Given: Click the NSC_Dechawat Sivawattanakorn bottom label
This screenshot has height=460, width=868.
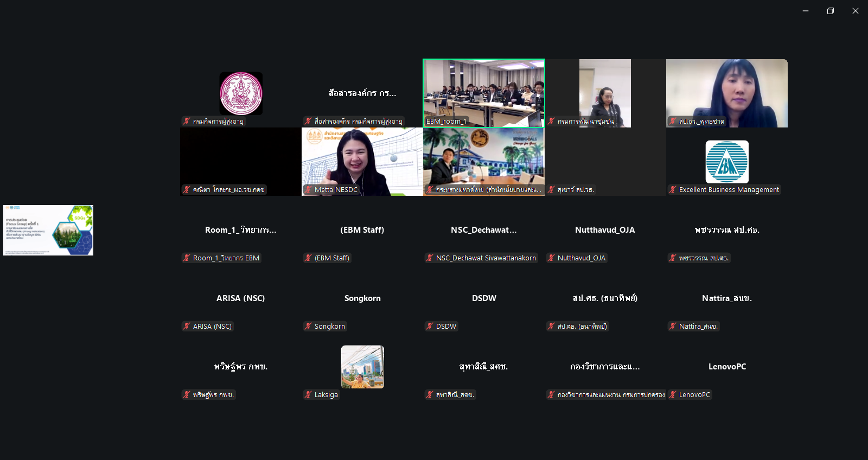Looking at the screenshot, I should pos(486,258).
